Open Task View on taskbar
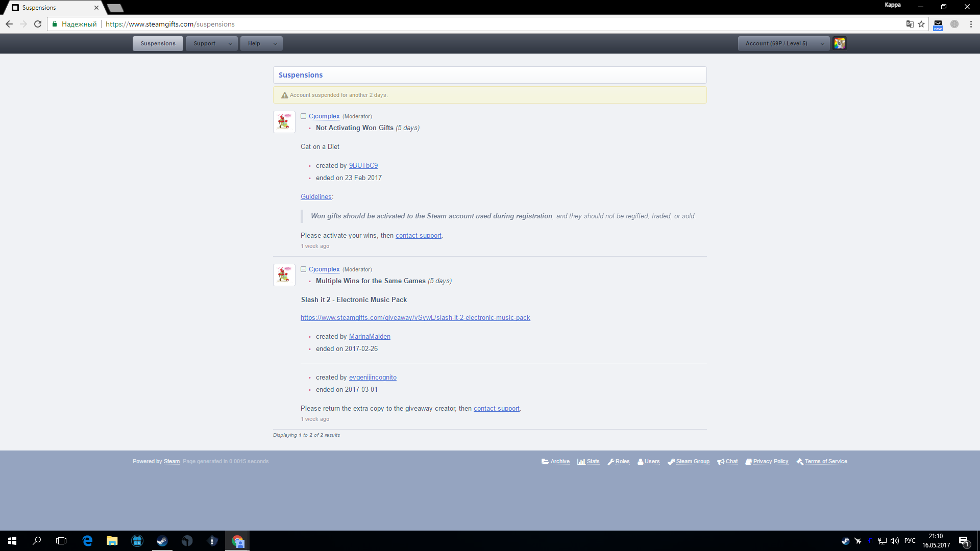The height and width of the screenshot is (551, 980). tap(61, 541)
